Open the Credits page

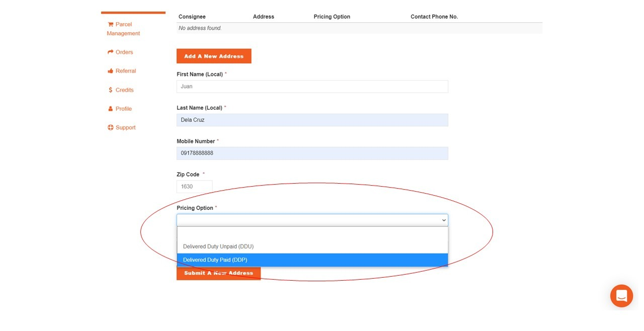pyautogui.click(x=124, y=90)
